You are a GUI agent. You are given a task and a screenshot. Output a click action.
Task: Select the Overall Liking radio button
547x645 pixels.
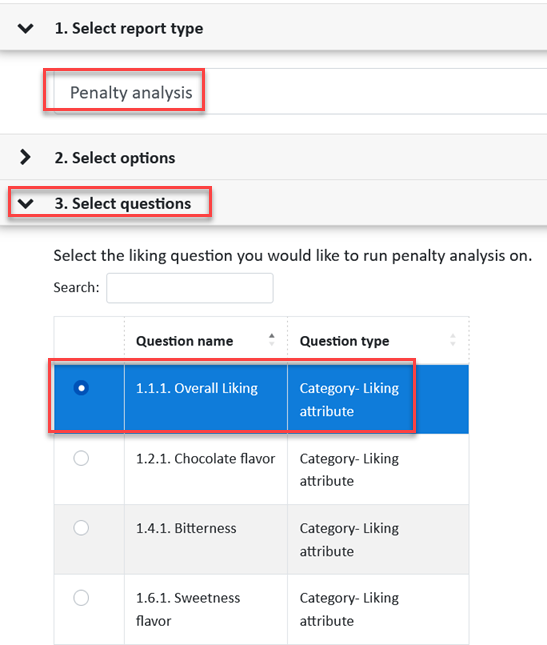click(x=81, y=388)
